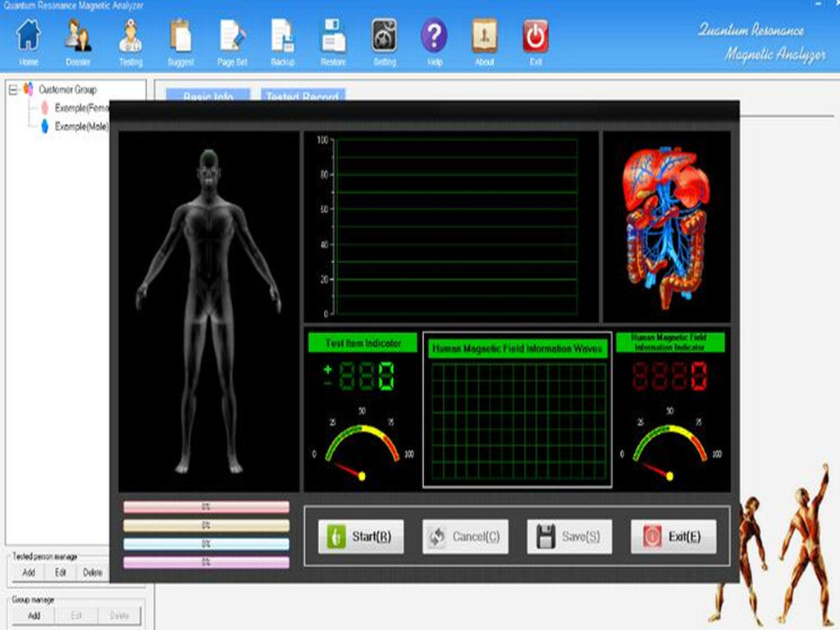The image size is (840, 630).
Task: Open the Home screen
Action: [x=28, y=39]
